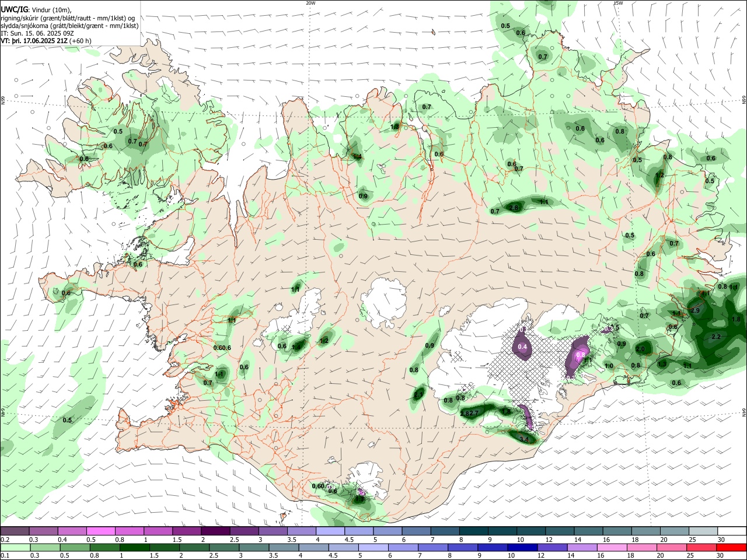Click the navy blue 10–12 rain legend swatch
This screenshot has height=560, width=747.
coord(522,547)
